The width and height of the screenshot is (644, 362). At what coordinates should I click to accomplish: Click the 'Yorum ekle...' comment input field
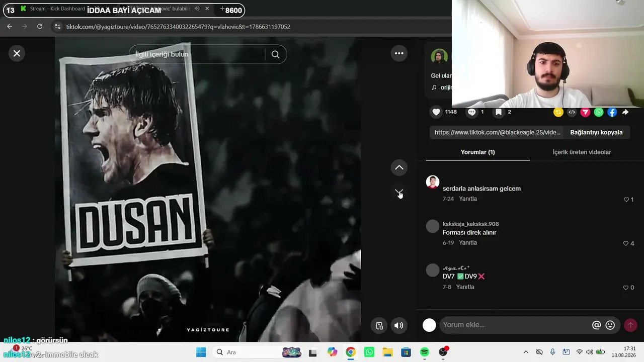[515, 325]
